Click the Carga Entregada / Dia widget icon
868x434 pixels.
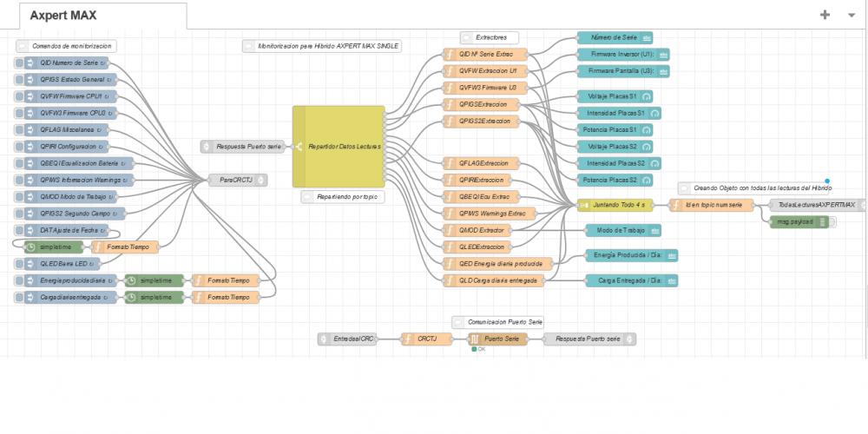pos(672,280)
